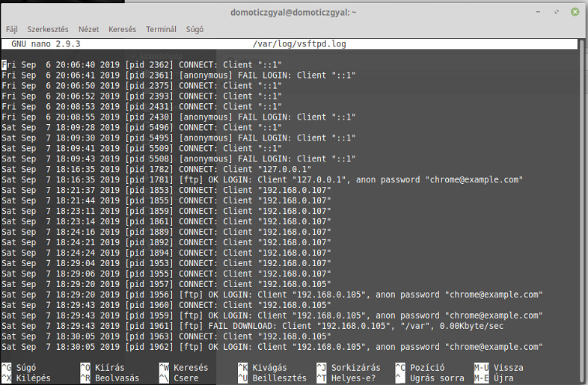
Task: Click the M-U Vissza nano shortcut
Action: pos(498,368)
